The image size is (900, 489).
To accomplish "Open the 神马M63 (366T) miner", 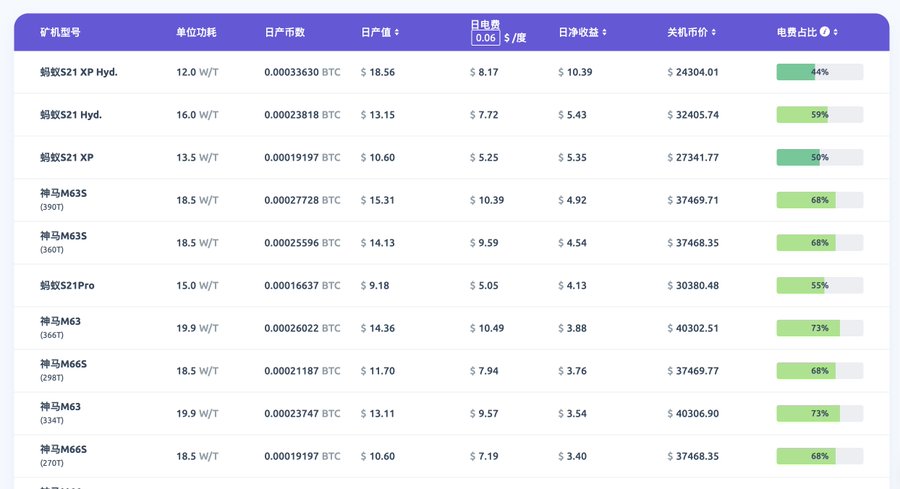I will (60, 327).
